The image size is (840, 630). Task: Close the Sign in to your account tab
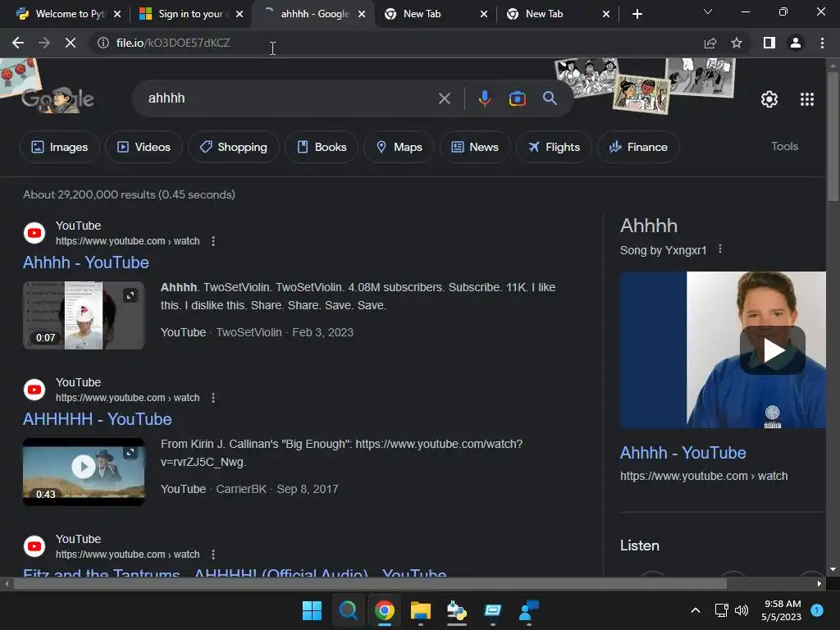click(x=240, y=14)
